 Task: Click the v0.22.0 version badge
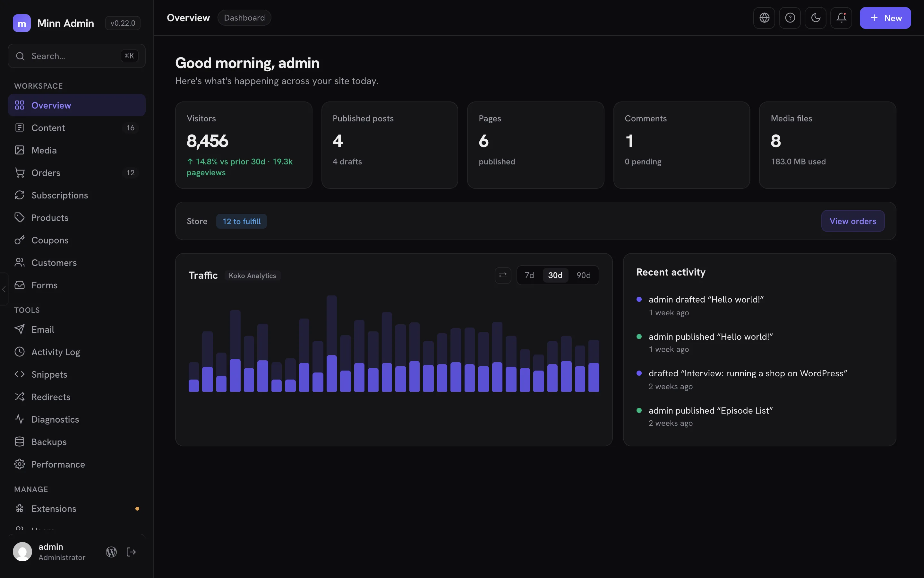coord(123,23)
